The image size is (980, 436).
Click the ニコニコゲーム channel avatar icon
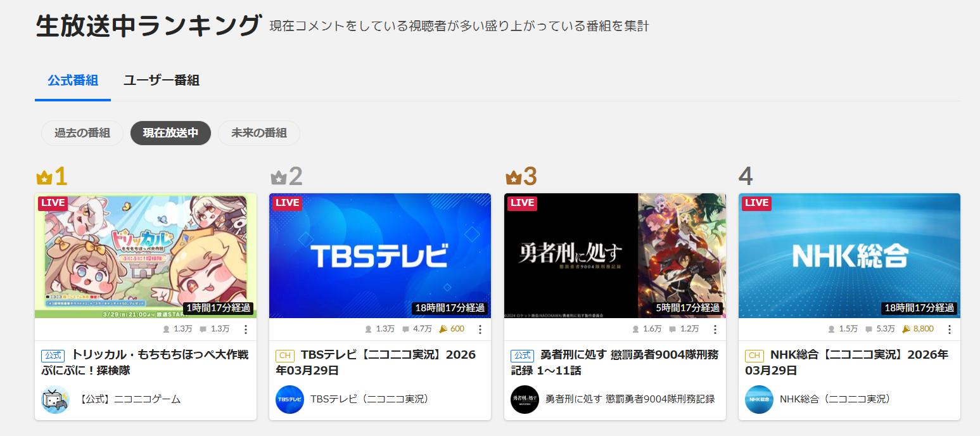(x=56, y=399)
